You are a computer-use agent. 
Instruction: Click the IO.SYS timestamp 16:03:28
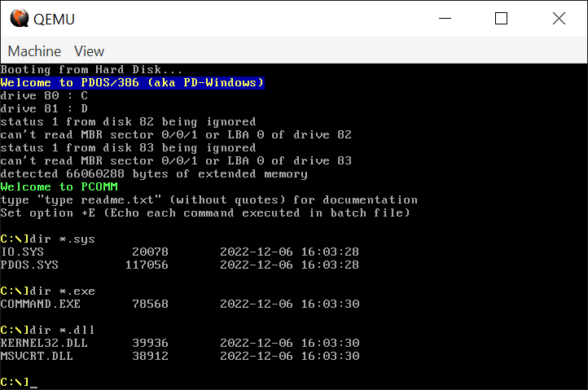tap(330, 252)
